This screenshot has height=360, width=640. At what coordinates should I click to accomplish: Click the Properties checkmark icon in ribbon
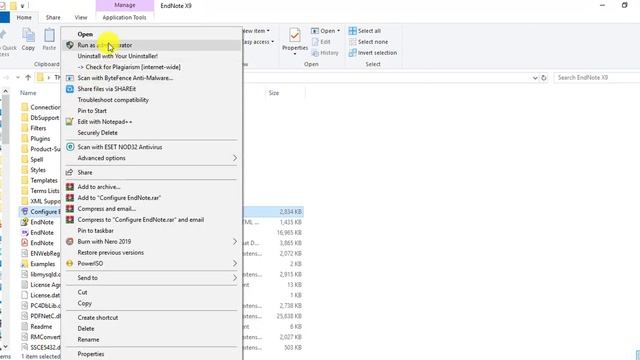[295, 36]
